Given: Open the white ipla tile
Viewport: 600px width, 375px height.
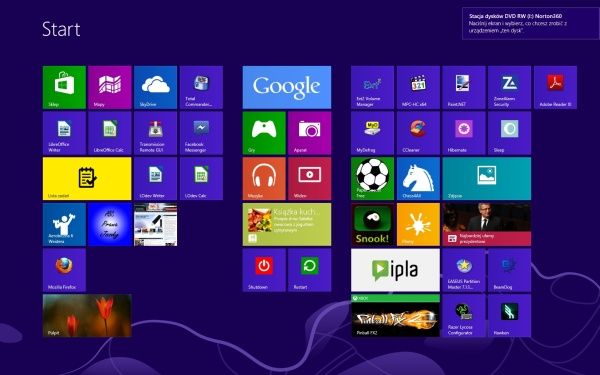Looking at the screenshot, I should 395,270.
